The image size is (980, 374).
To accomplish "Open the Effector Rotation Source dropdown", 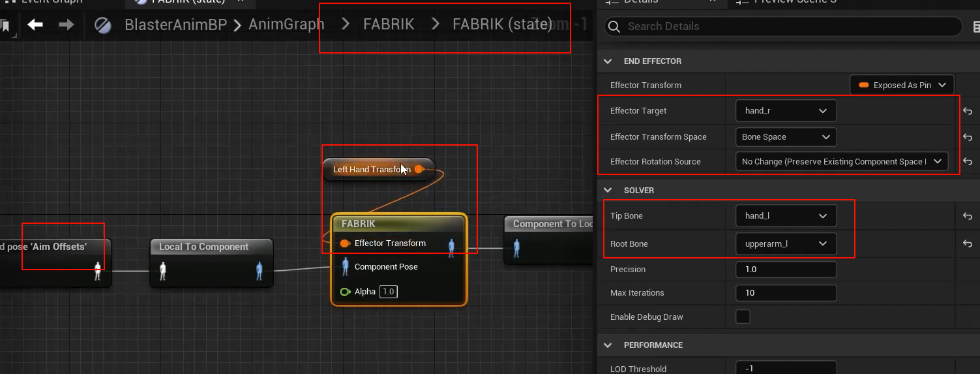I will coord(842,161).
